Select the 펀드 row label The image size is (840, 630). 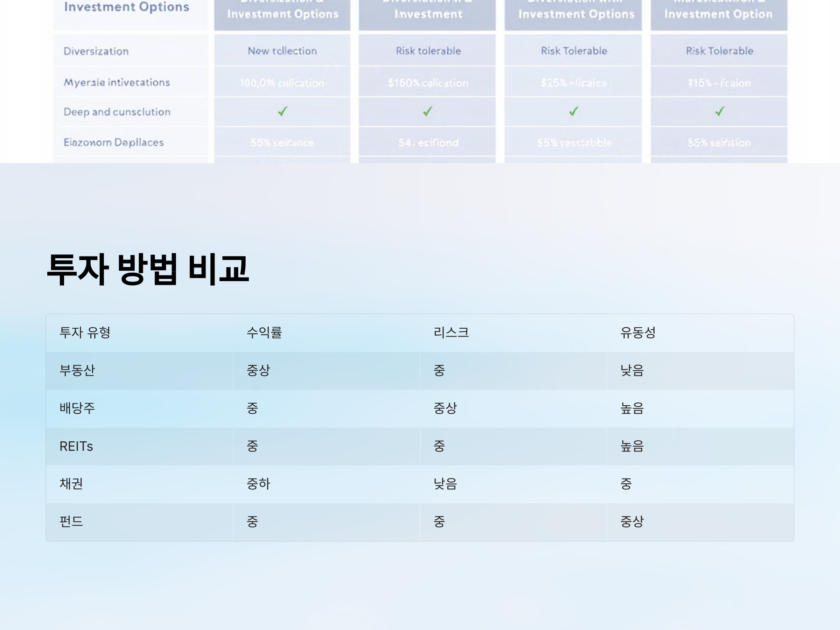[x=71, y=521]
